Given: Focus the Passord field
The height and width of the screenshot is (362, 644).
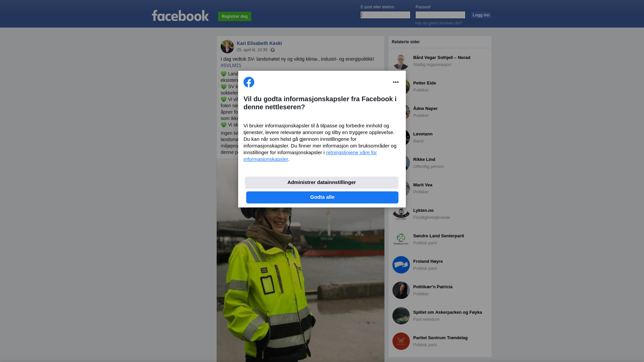Looking at the screenshot, I should pos(440,15).
